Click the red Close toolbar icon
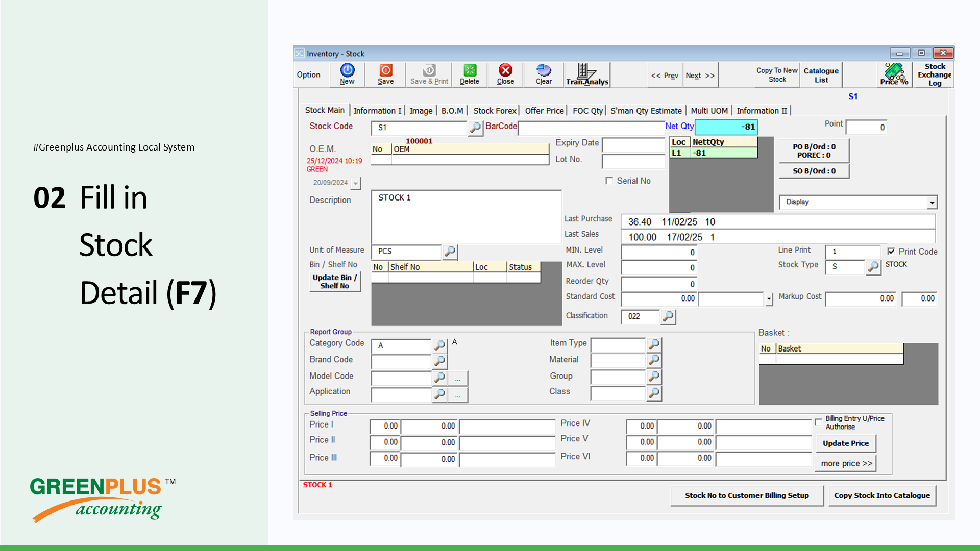The image size is (980, 551). point(505,74)
